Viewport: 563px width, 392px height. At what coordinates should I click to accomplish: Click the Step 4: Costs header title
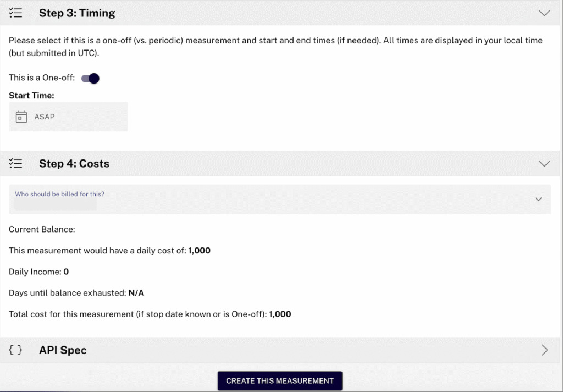(74, 164)
